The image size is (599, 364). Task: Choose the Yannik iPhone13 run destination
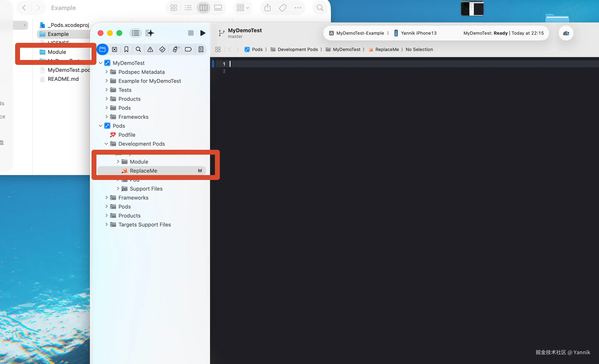click(x=415, y=33)
